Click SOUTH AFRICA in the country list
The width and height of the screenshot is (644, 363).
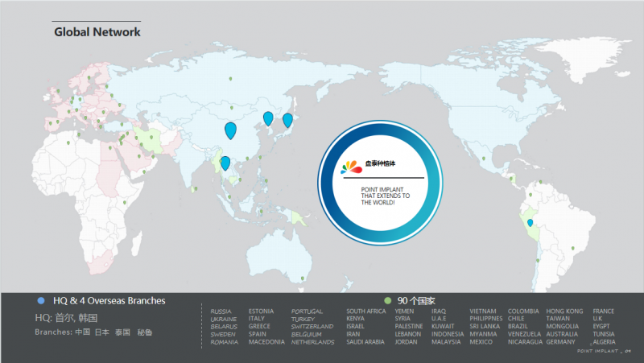click(366, 311)
